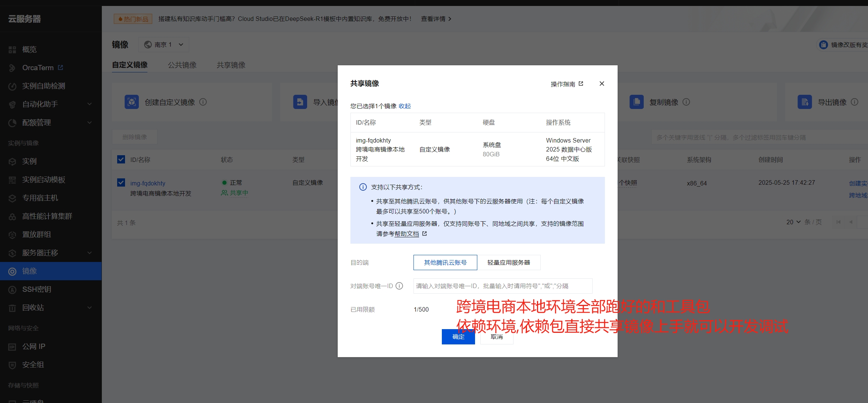This screenshot has width=868, height=403.
Task: Open the 南京 1 region dropdown
Action: pos(163,44)
